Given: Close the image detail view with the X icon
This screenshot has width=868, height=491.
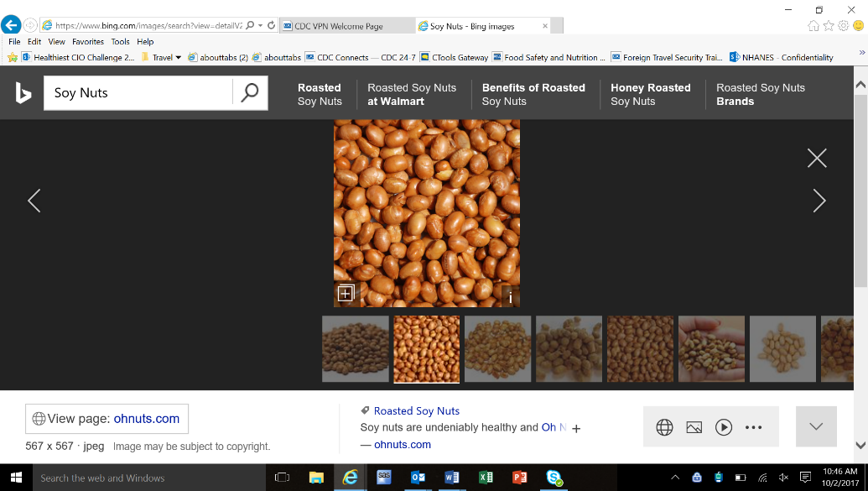Looking at the screenshot, I should pos(817,158).
